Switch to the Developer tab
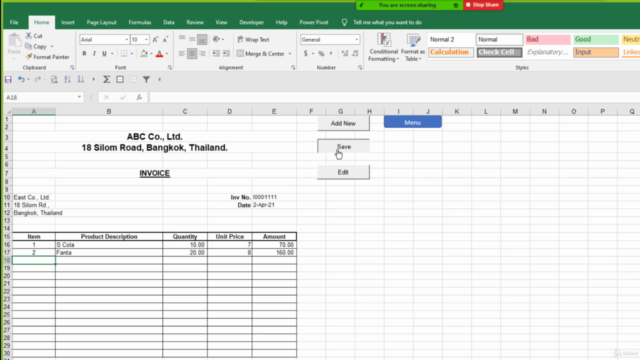 pyautogui.click(x=251, y=22)
